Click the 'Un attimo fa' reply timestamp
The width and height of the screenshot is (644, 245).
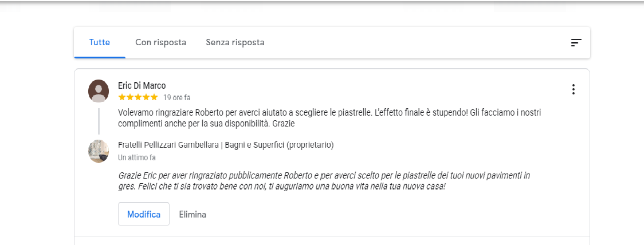coord(137,157)
